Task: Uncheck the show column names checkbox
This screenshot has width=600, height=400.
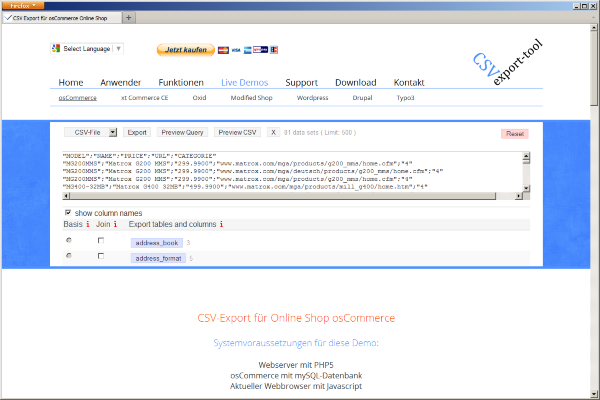Action: pos(68,212)
